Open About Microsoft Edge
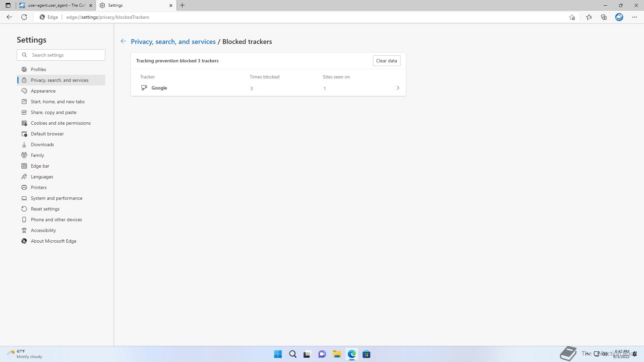Screen dimensions: 644x362 pyautogui.click(x=61, y=241)
